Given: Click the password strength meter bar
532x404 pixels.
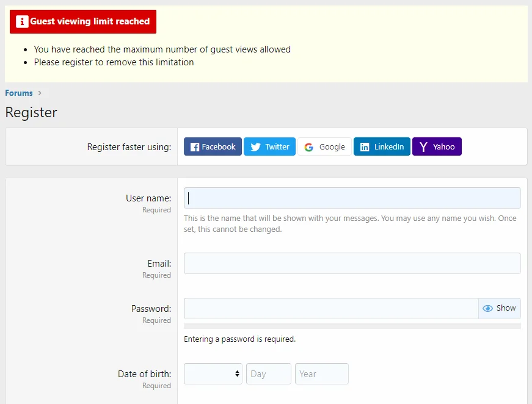Looking at the screenshot, I should [x=352, y=326].
